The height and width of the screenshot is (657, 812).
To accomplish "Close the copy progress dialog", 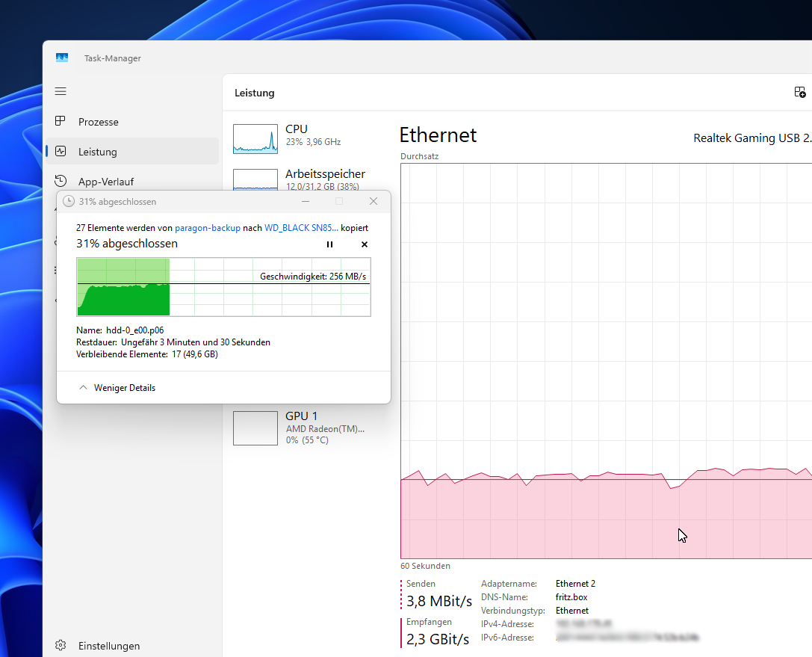I will click(x=374, y=201).
